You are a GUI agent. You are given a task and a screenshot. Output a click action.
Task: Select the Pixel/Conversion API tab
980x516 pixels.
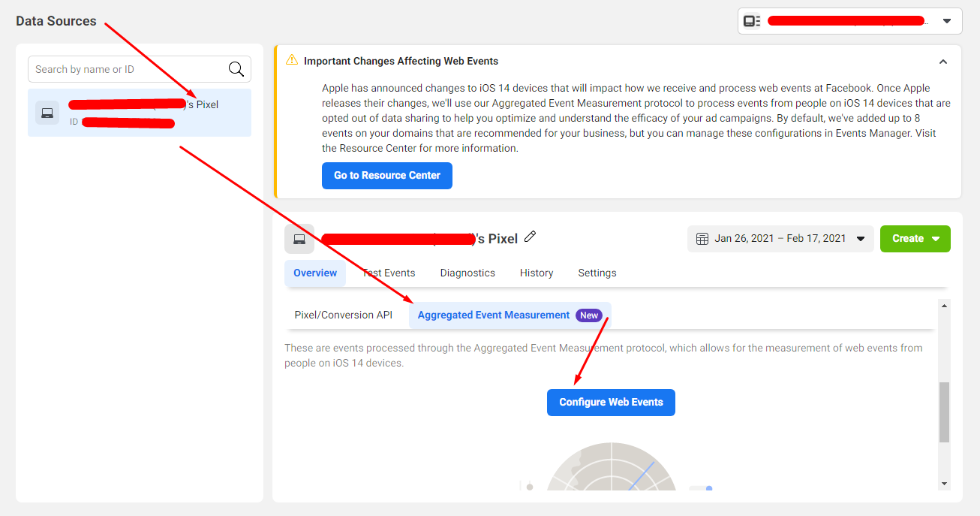(343, 315)
